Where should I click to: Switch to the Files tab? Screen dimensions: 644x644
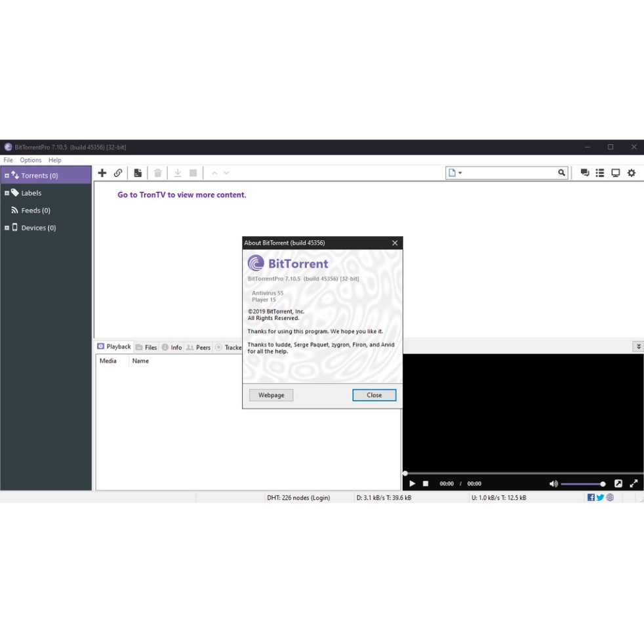(x=147, y=348)
